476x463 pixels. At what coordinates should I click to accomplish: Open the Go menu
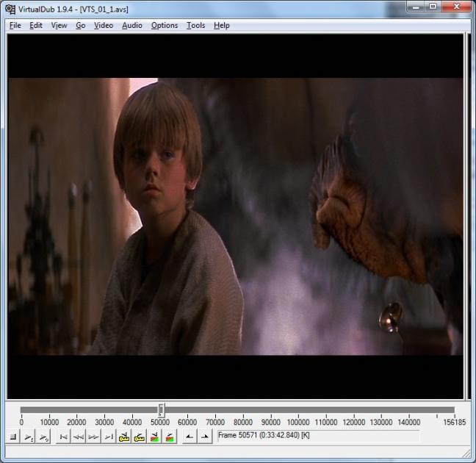[x=81, y=26]
